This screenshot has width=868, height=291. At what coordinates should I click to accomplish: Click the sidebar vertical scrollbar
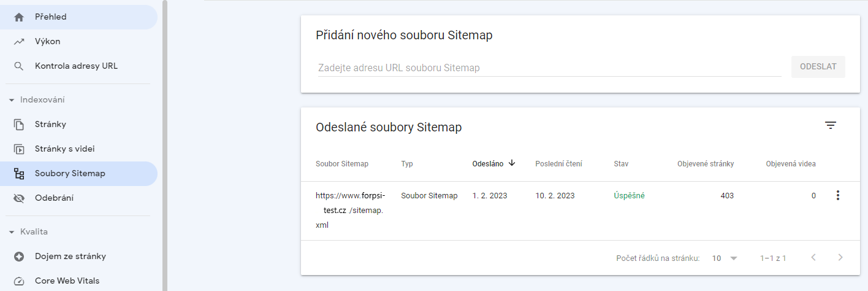point(165,145)
